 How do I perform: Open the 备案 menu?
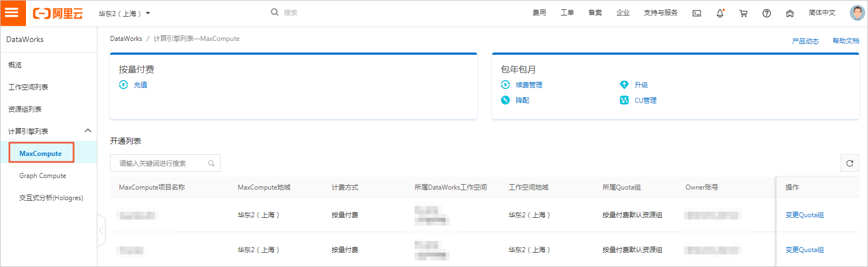595,13
